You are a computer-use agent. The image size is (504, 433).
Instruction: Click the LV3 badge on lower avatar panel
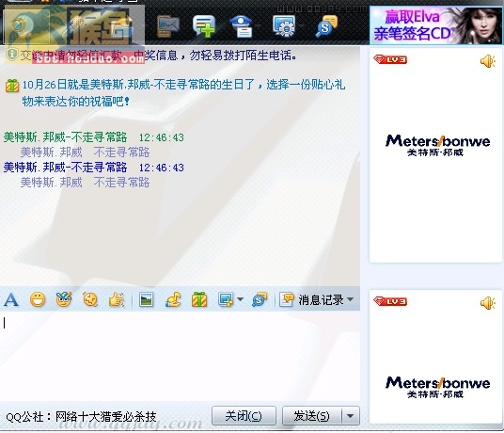coord(390,301)
